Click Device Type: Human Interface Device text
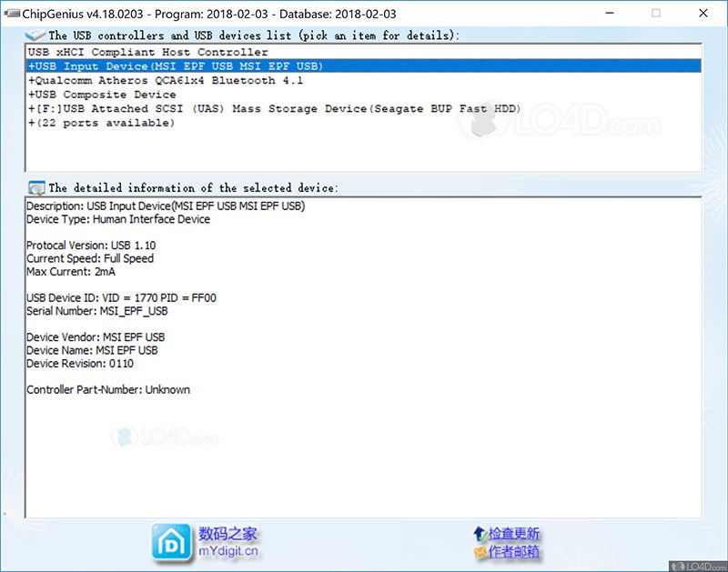This screenshot has height=572, width=728. pos(118,219)
